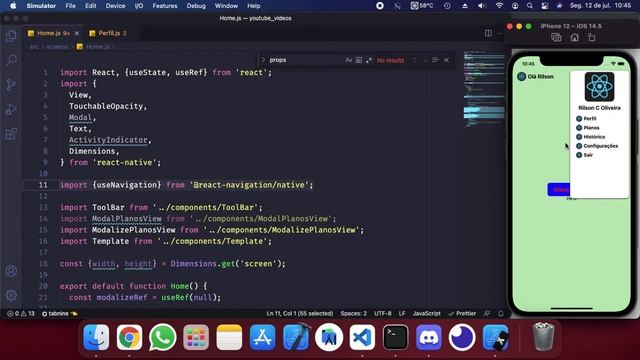Image resolution: width=640 pixels, height=360 pixels.
Task: Click the Simulator rotate device icon
Action: [x=591, y=38]
